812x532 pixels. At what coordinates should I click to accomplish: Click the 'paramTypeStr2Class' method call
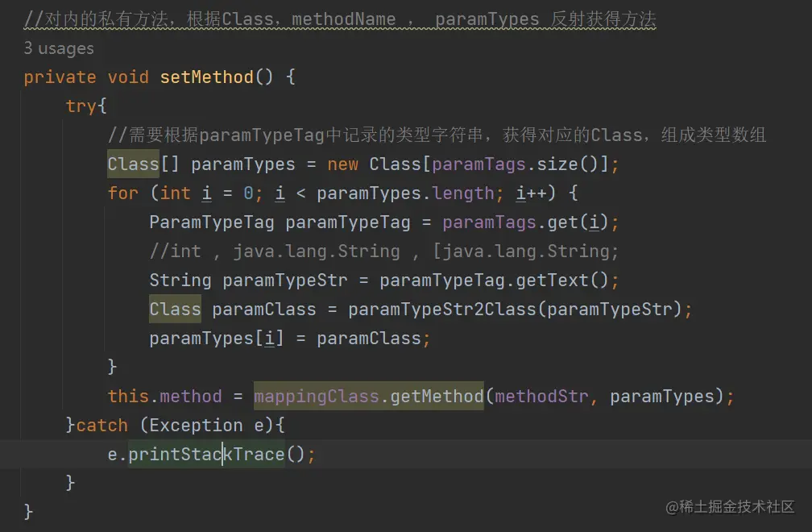(x=442, y=310)
